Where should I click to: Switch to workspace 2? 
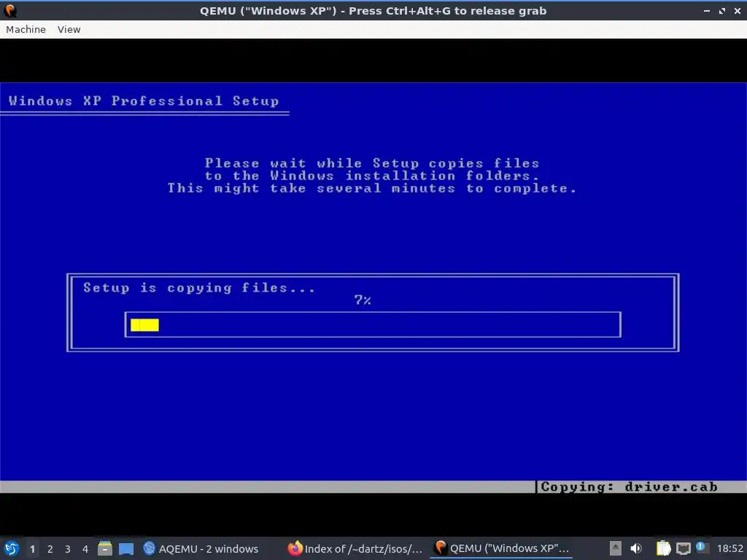50,549
